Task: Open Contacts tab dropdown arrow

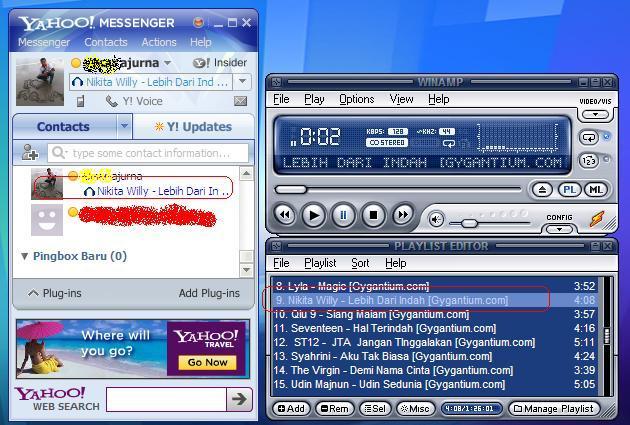Action: (x=125, y=126)
